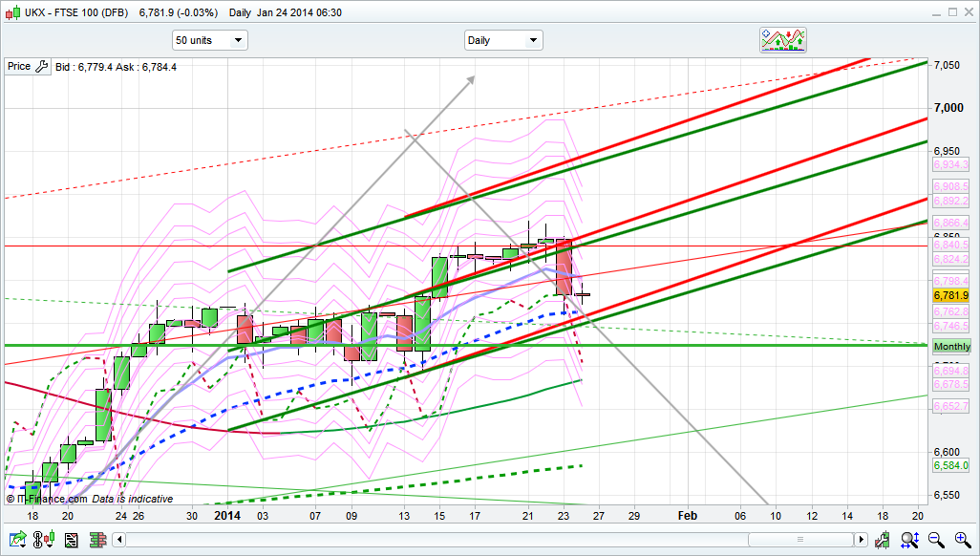
Task: Click the red-green horizontal bars icon
Action: coord(96,541)
